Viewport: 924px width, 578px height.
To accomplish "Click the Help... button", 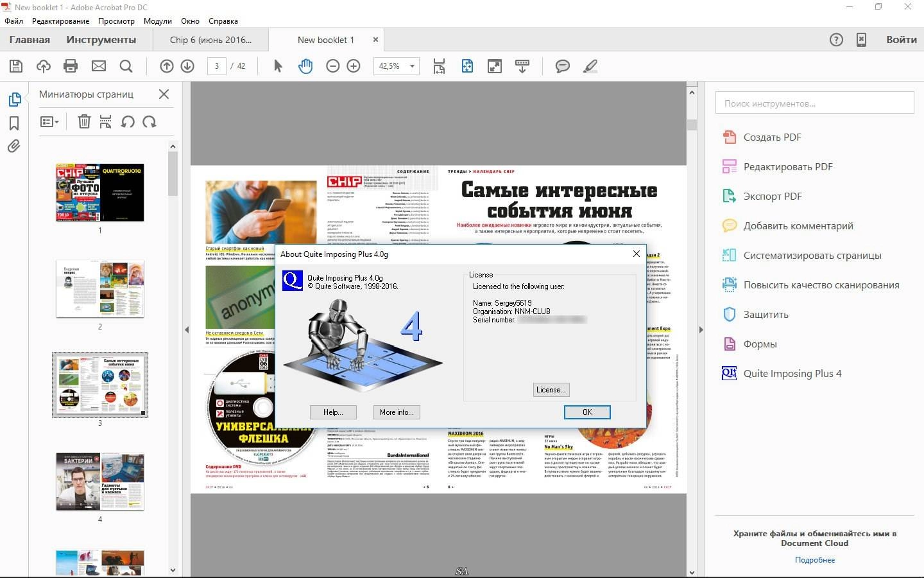I will point(332,412).
